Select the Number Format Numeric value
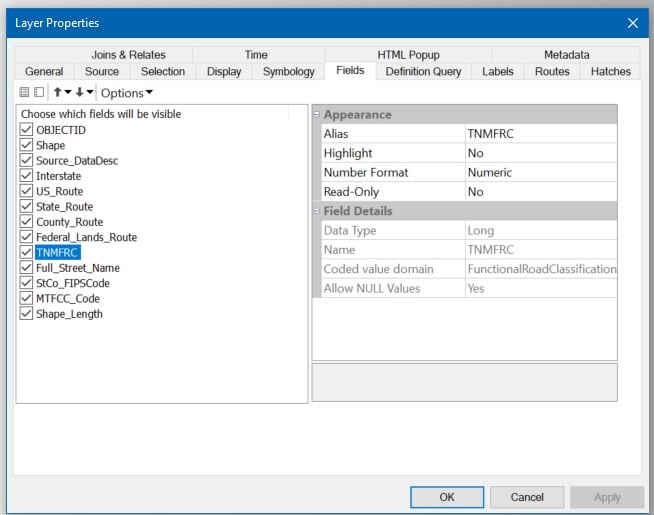Viewport: 654px width, 515px height. [541, 172]
